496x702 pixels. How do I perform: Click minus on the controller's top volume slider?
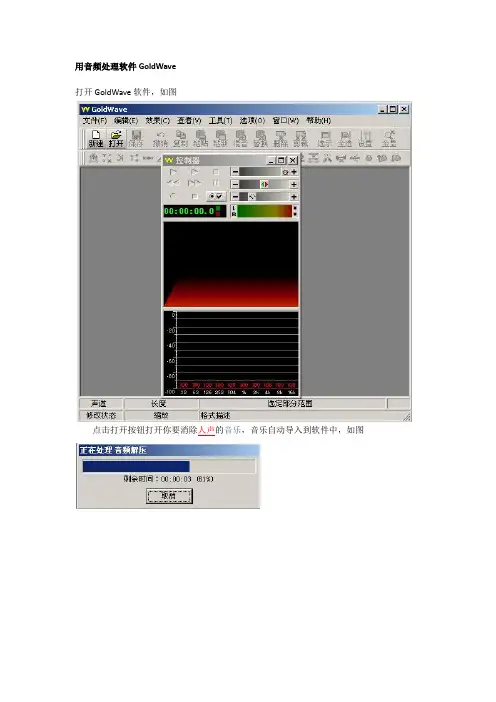point(235,172)
